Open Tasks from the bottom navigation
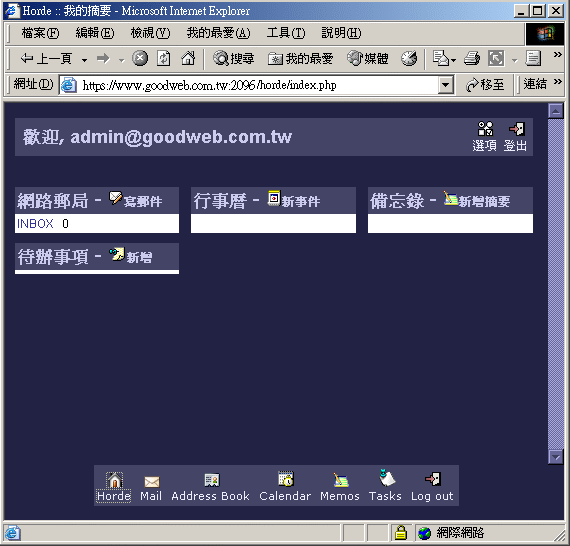This screenshot has width=570, height=546. click(386, 478)
